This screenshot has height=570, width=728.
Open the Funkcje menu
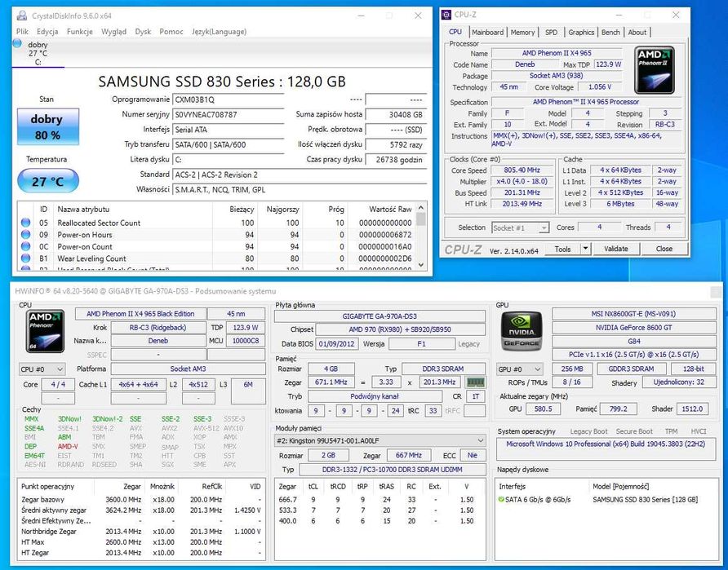click(80, 32)
